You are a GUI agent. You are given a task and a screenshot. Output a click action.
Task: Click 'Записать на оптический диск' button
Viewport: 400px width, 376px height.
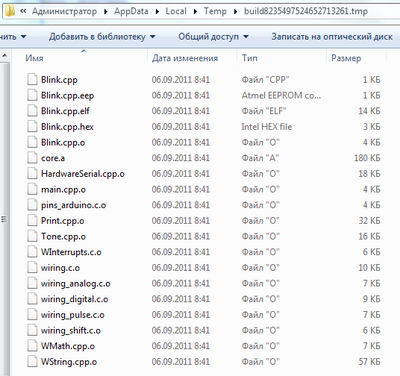tap(332, 37)
